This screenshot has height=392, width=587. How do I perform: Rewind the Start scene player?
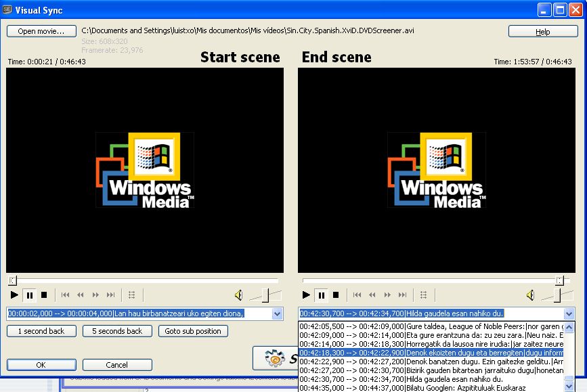pyautogui.click(x=80, y=295)
